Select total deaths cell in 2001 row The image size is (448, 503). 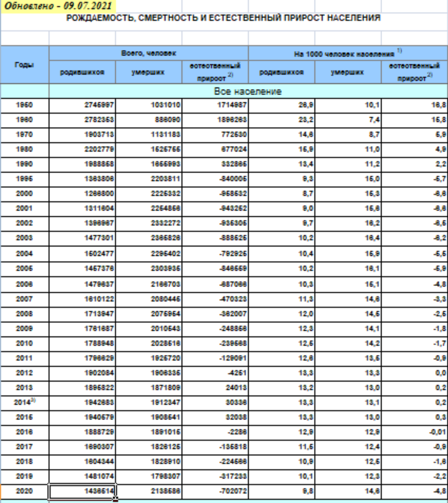tap(149, 208)
